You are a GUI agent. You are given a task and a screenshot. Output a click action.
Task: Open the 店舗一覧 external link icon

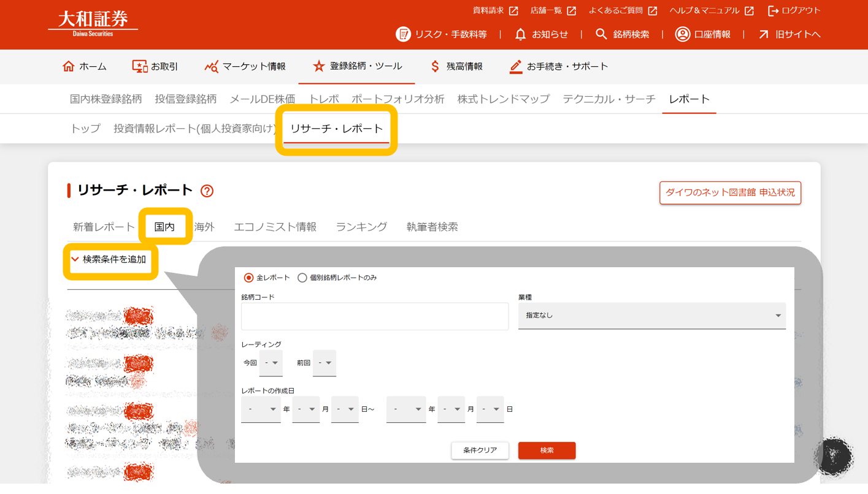click(571, 11)
